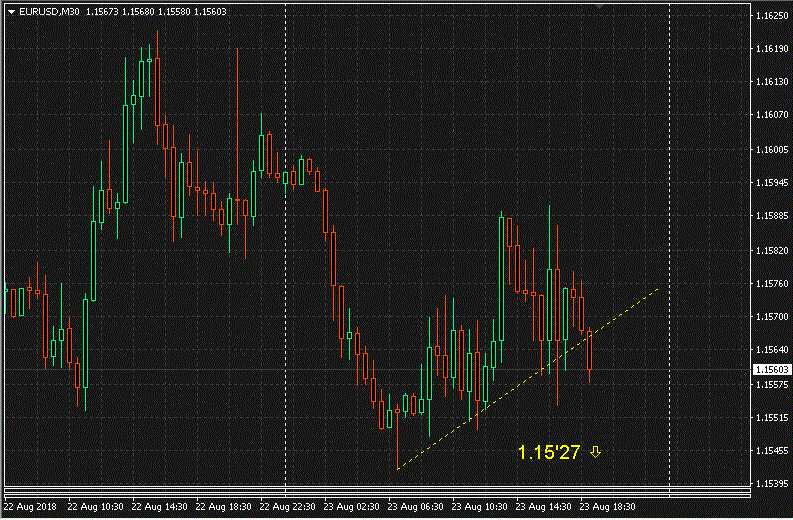Click the yellow down arrow beside 1.15'27
The width and height of the screenshot is (793, 520).
tap(596, 452)
